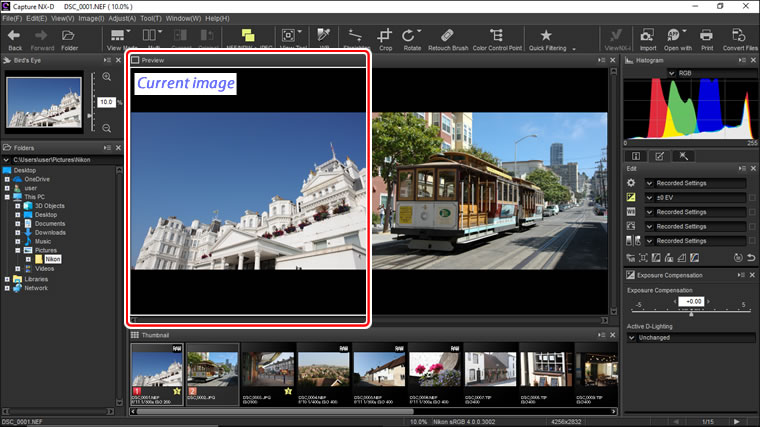Tick the checkbox on the fourth Edit row

click(752, 226)
